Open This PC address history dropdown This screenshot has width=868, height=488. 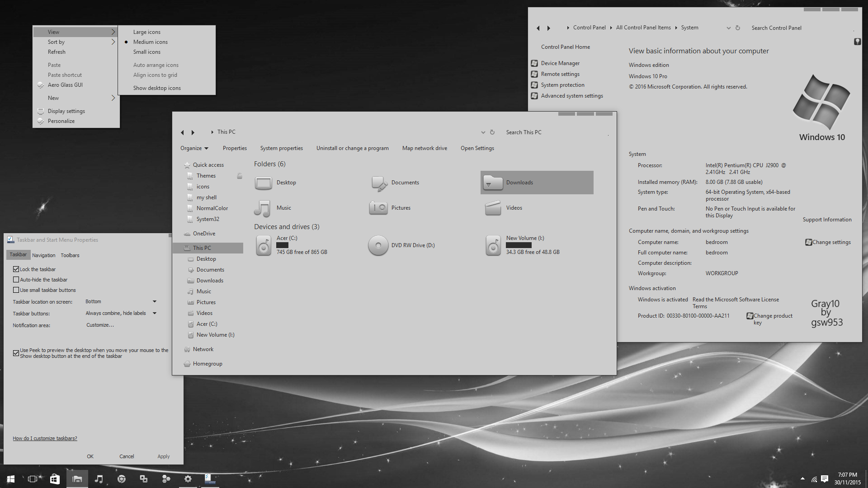click(x=483, y=132)
